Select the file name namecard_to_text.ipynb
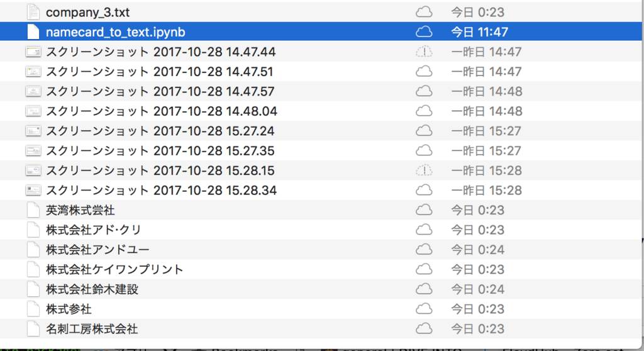 coord(116,32)
